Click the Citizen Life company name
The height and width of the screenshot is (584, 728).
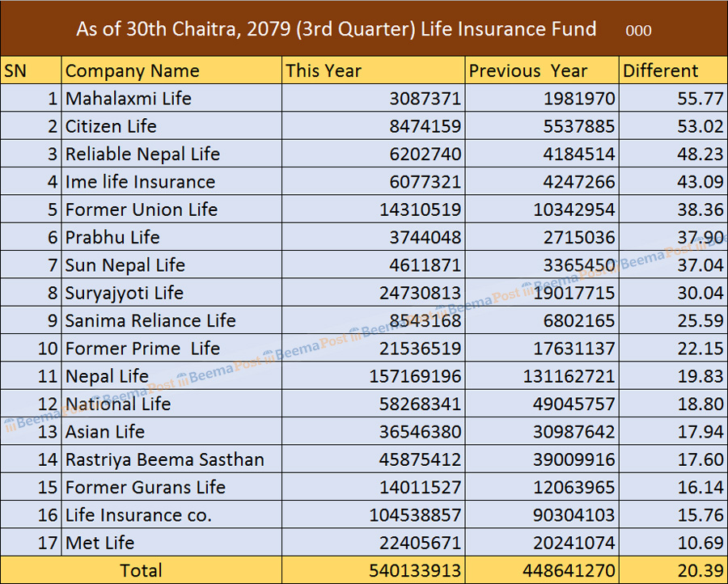tap(111, 126)
